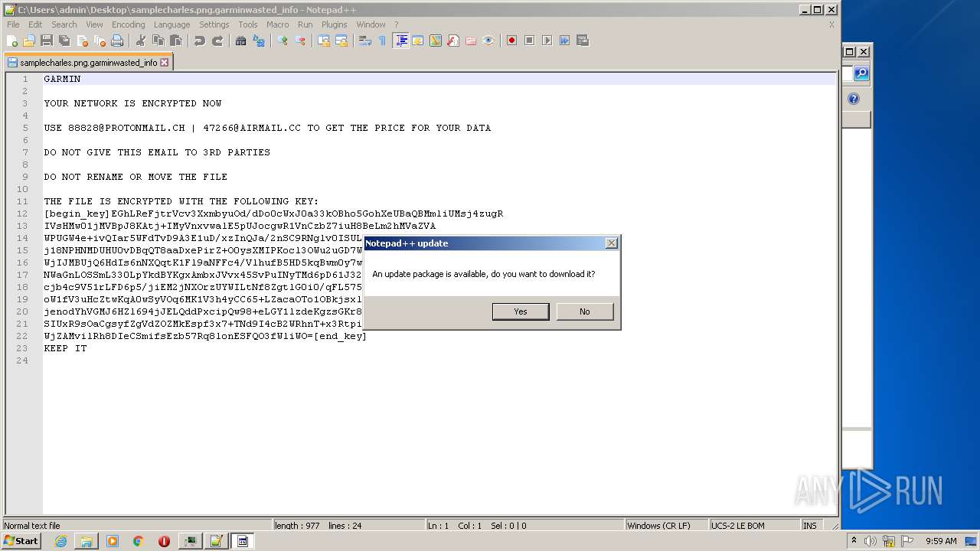Open the Tools menu

(x=248, y=24)
